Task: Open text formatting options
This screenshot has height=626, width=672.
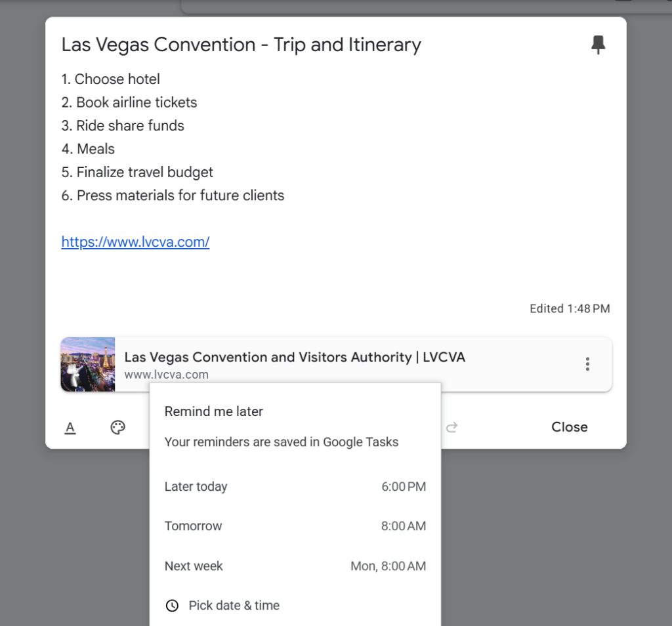Action: coord(70,427)
